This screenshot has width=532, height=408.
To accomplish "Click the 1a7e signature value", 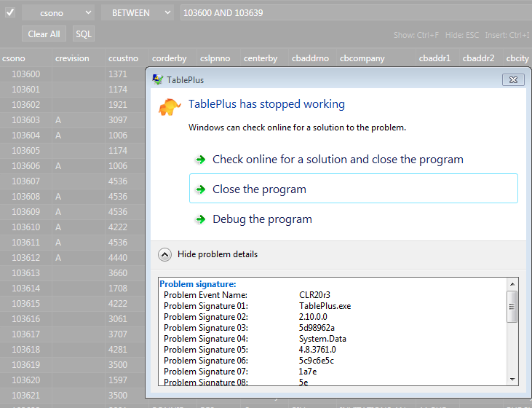I will point(308,372).
